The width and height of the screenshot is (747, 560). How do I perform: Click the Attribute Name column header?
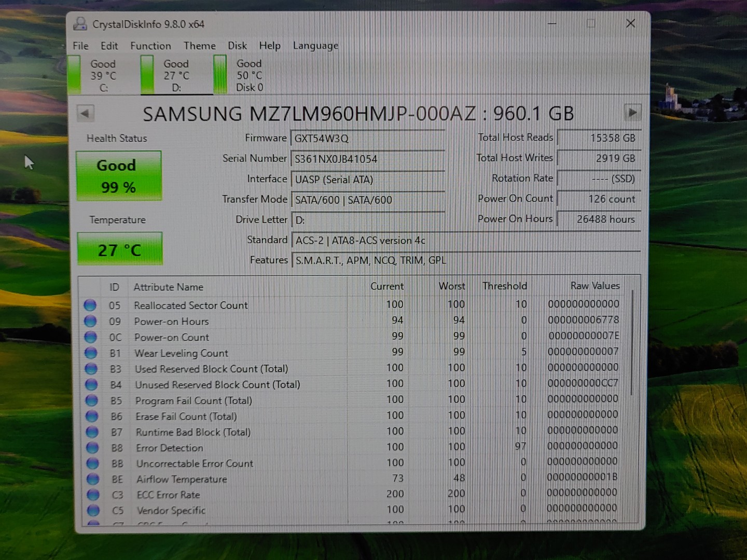click(x=168, y=287)
